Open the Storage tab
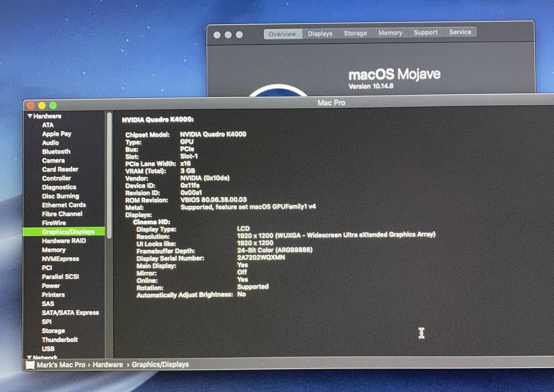Image resolution: width=554 pixels, height=392 pixels. [x=355, y=33]
